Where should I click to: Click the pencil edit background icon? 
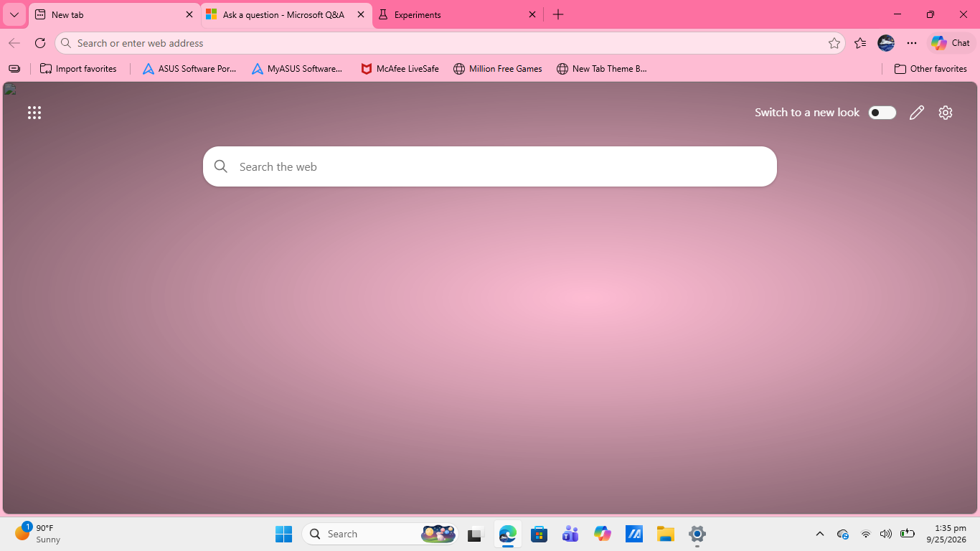pyautogui.click(x=917, y=113)
